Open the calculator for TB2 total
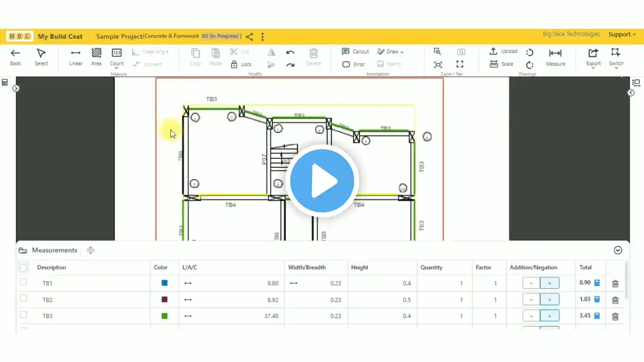Viewport: 644px width, 362px height. click(x=597, y=300)
